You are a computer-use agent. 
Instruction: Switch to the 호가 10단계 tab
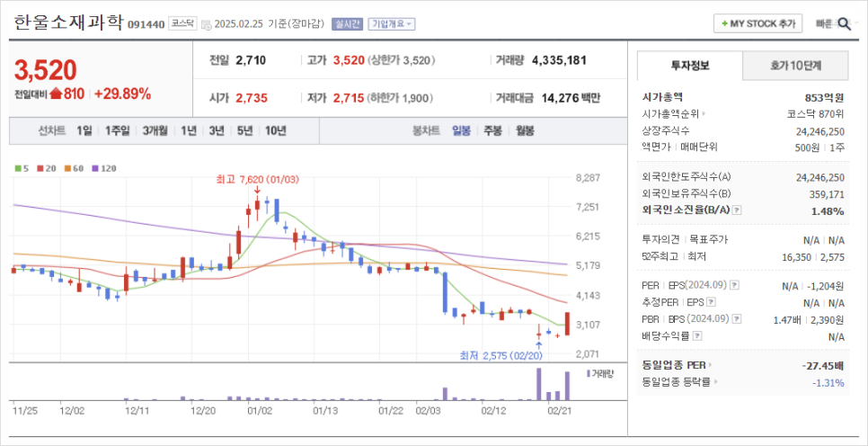coord(795,66)
